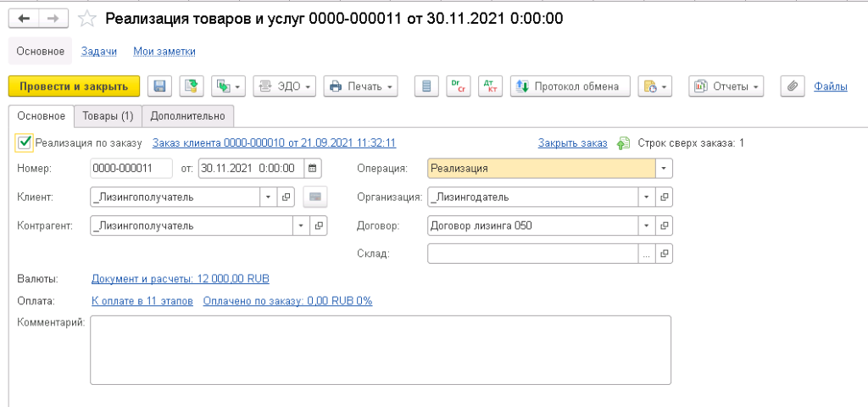Image resolution: width=868 pixels, height=407 pixels.
Task: Expand the Отчеты dropdown button
Action: point(726,86)
